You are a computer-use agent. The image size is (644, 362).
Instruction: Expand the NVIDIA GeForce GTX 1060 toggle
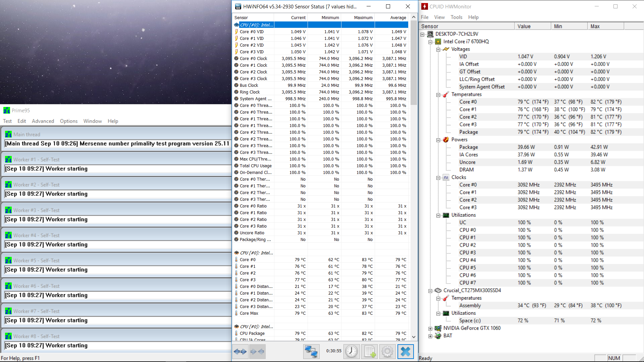pos(430,328)
